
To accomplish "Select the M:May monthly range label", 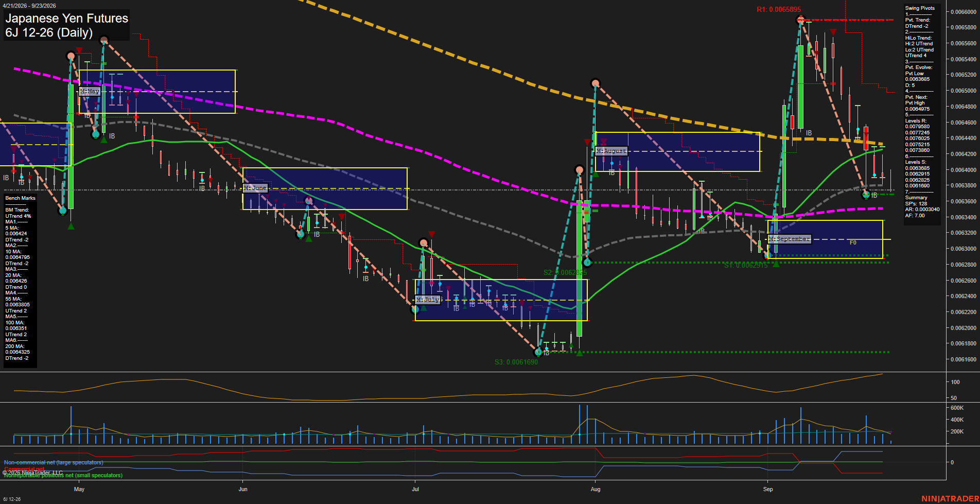I will pos(90,91).
